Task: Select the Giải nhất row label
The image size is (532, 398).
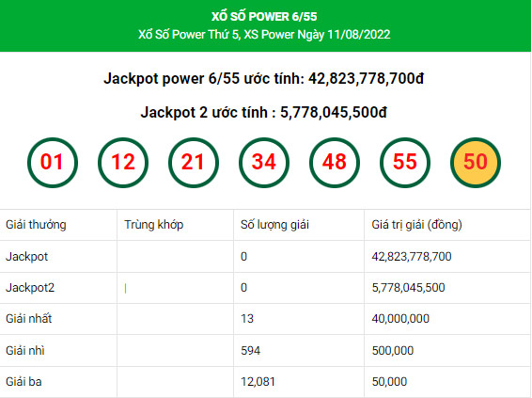Action: tap(29, 319)
